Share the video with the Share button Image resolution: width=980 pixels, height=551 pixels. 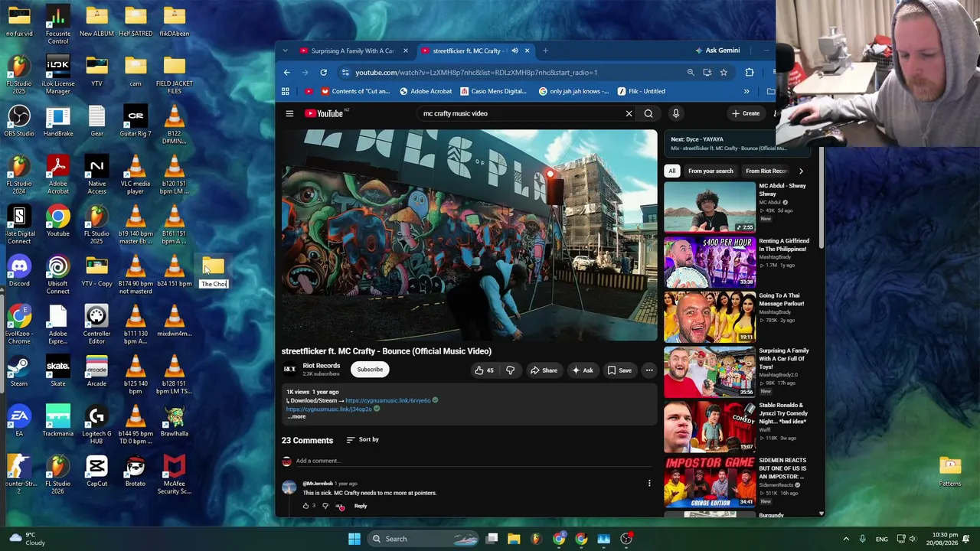(x=544, y=370)
